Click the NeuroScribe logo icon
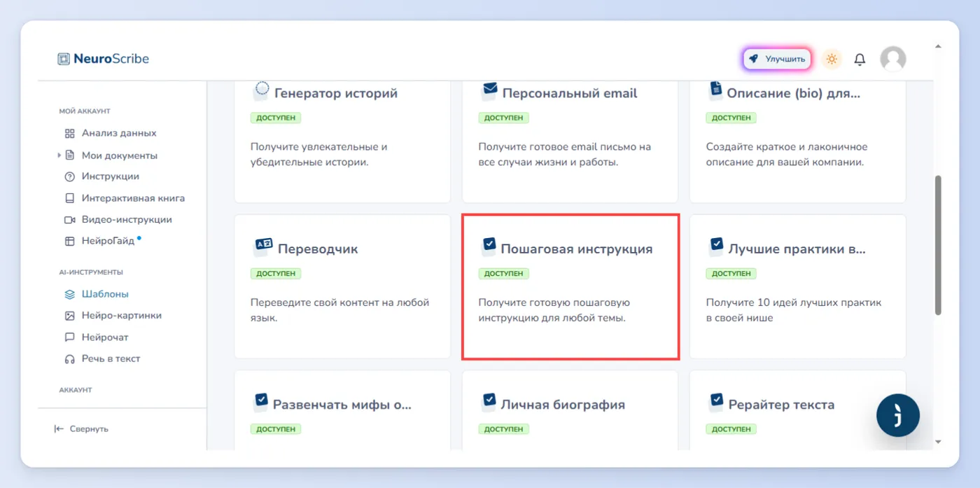Viewport: 980px width, 488px height. 64,59
